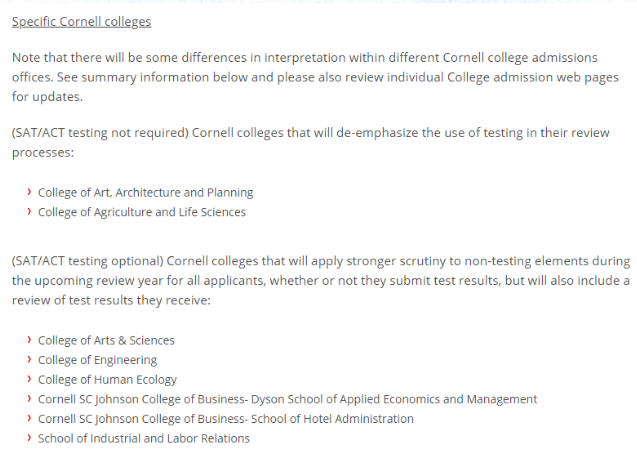The image size is (637, 453).
Task: Click the Note about differences in interpretation
Action: [x=315, y=77]
